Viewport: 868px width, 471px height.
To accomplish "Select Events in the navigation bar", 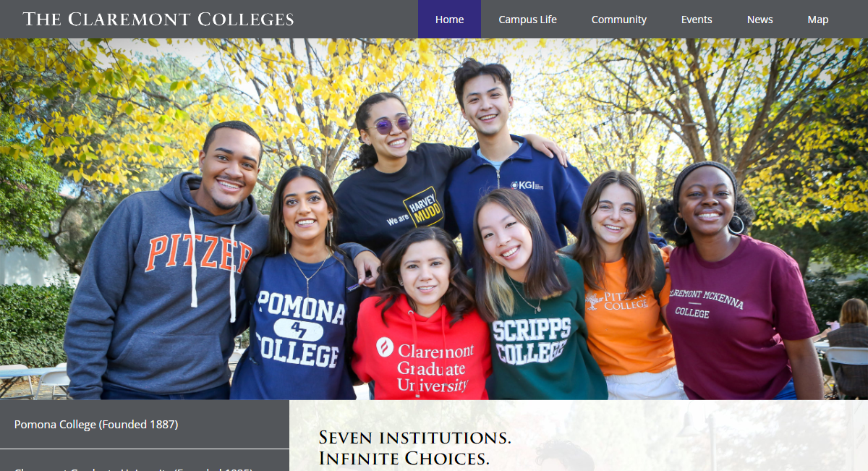I will click(x=697, y=20).
